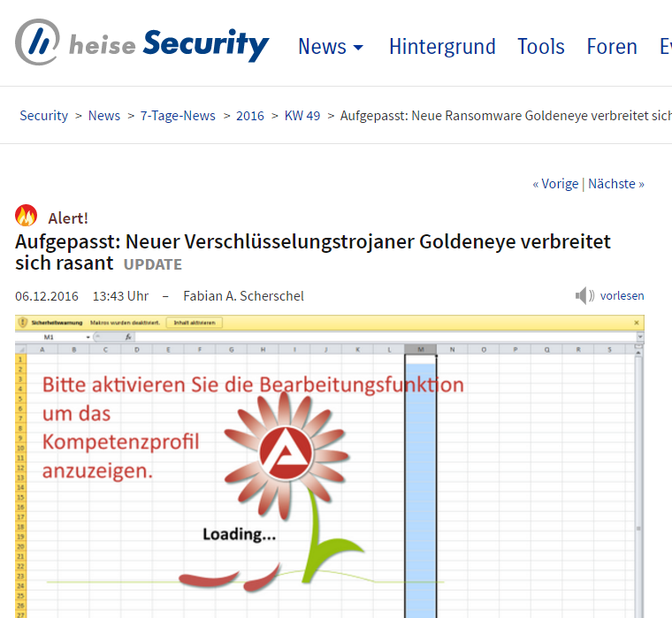Image resolution: width=672 pixels, height=618 pixels.
Task: Click the yellow security warning shield icon
Action: (23, 323)
